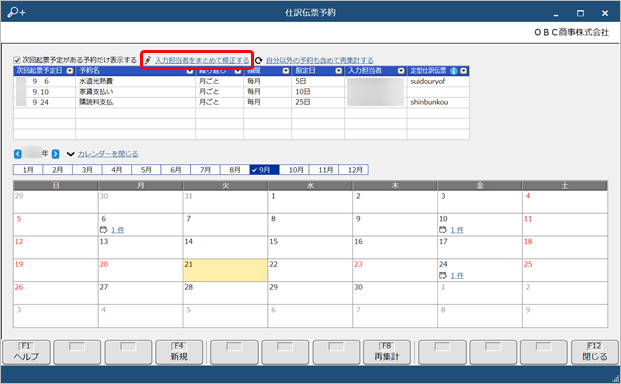Go to previous year with left arrow
The image size is (621, 384).
[x=18, y=154]
